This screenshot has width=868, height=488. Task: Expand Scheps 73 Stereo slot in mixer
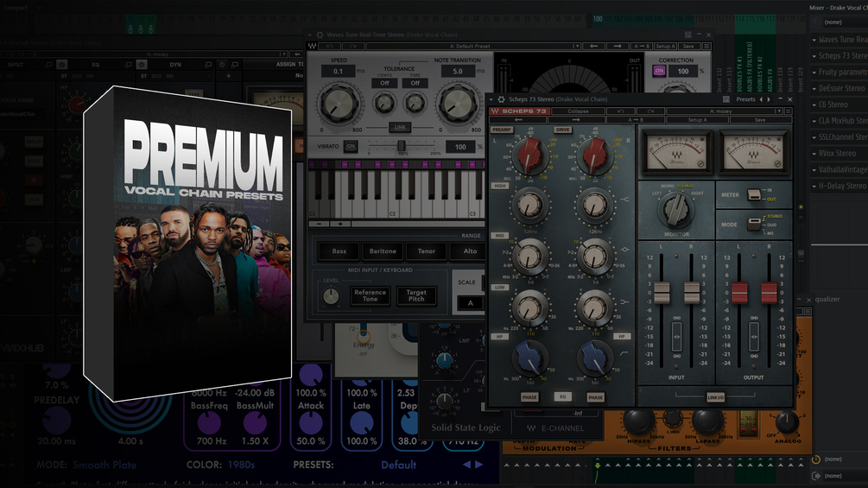(x=814, y=56)
